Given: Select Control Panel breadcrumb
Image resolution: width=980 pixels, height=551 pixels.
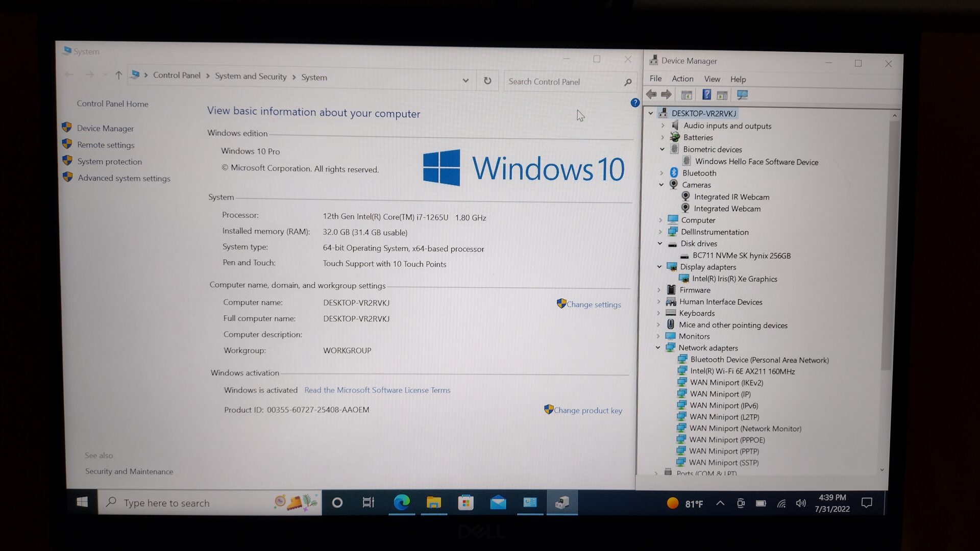Looking at the screenshot, I should tap(177, 75).
